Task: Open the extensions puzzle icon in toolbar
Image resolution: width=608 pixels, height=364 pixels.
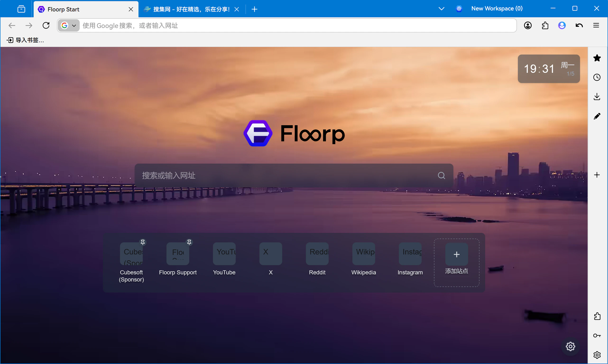Action: tap(545, 26)
